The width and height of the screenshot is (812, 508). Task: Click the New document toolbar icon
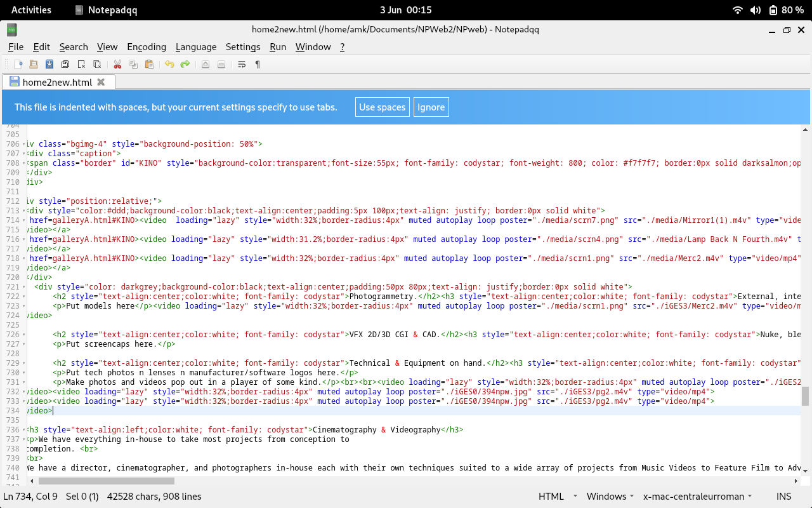point(18,64)
